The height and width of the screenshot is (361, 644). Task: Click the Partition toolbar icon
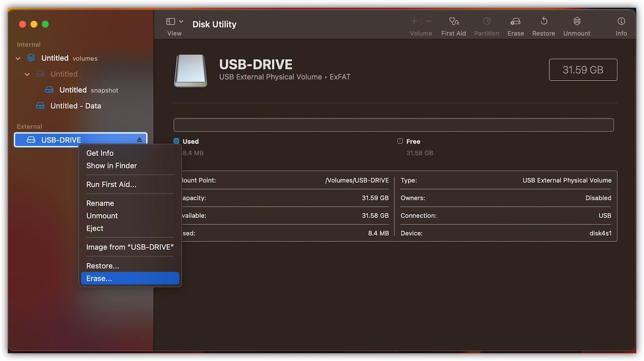pos(486,21)
